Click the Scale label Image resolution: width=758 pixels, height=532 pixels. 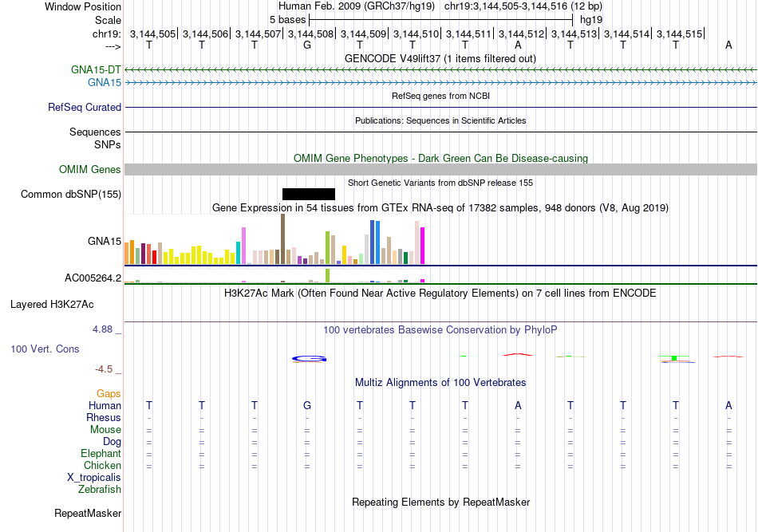(109, 20)
